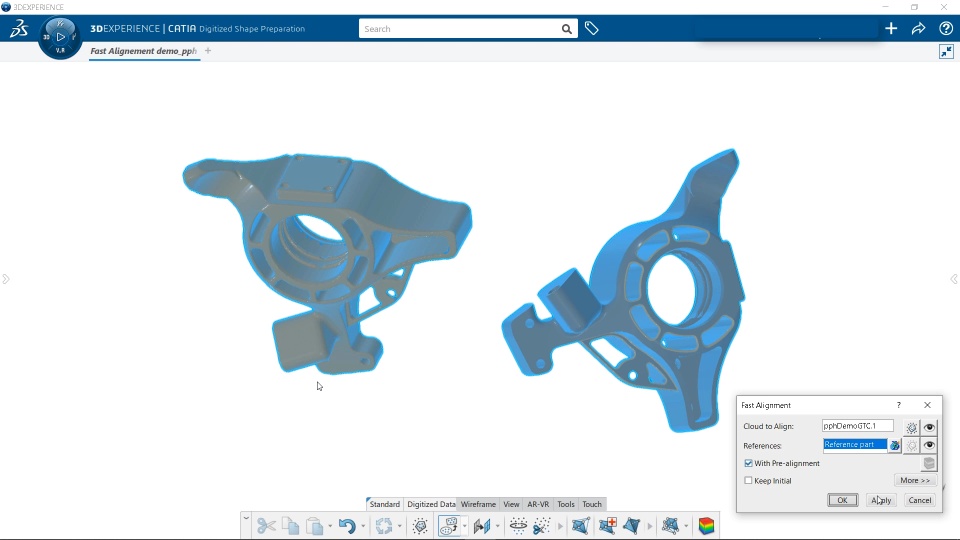Select the Fast Alignment cloud tool
This screenshot has width=960, height=540.
(449, 525)
